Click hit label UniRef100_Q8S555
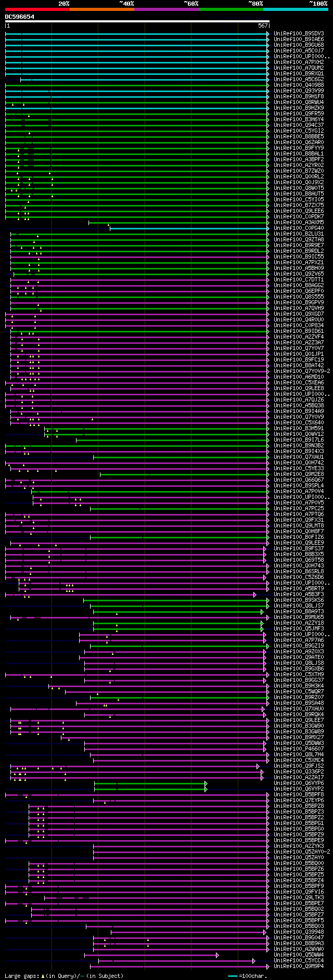The height and width of the screenshot is (980, 333). [x=299, y=297]
